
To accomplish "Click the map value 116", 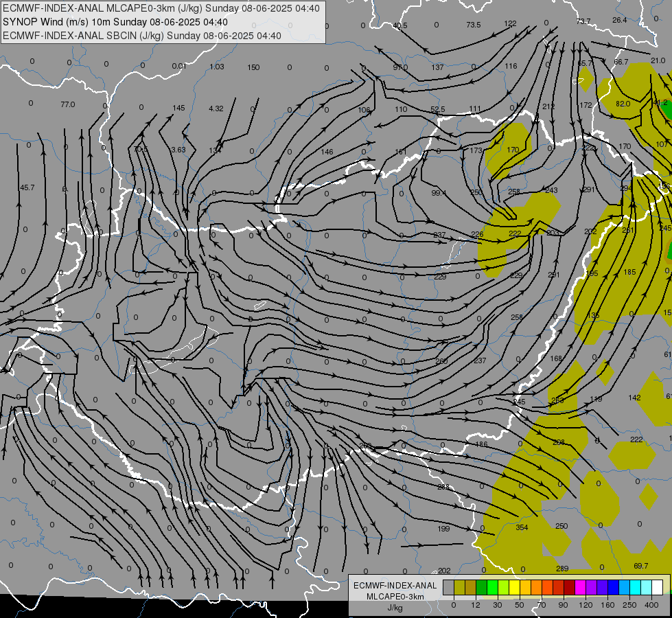I will pyautogui.click(x=511, y=66).
